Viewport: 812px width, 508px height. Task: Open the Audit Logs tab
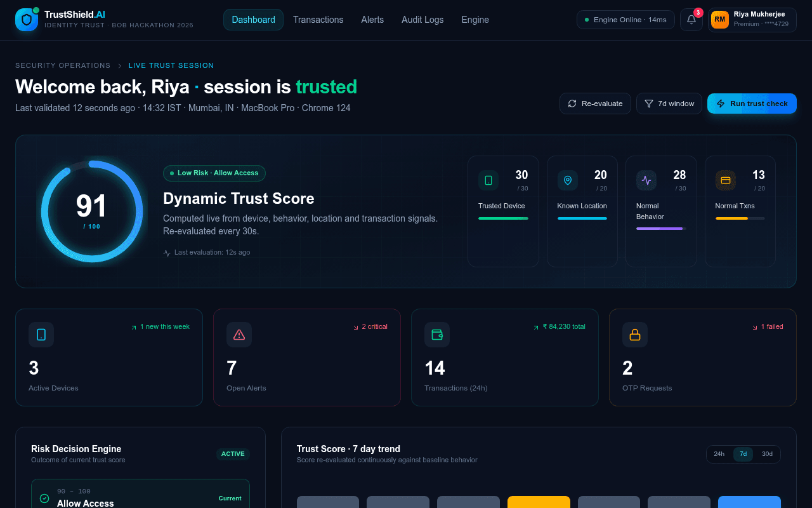(x=422, y=20)
